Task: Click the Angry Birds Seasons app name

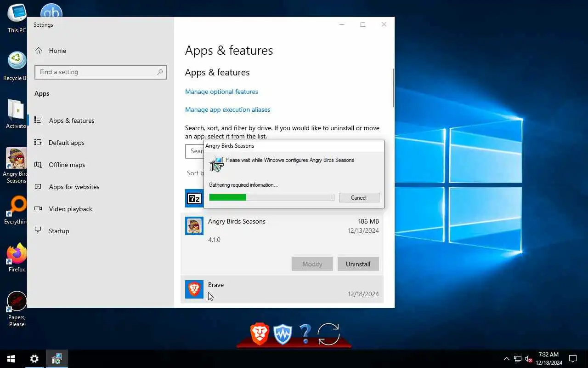Action: click(x=237, y=221)
